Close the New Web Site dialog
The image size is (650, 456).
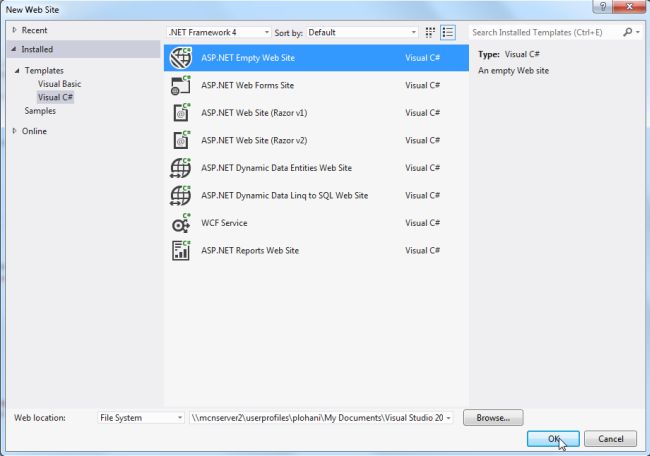[x=629, y=7]
